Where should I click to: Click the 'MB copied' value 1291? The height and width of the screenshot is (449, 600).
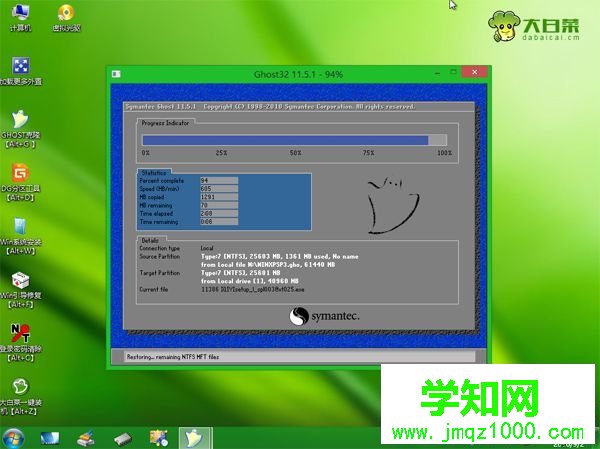tap(219, 197)
